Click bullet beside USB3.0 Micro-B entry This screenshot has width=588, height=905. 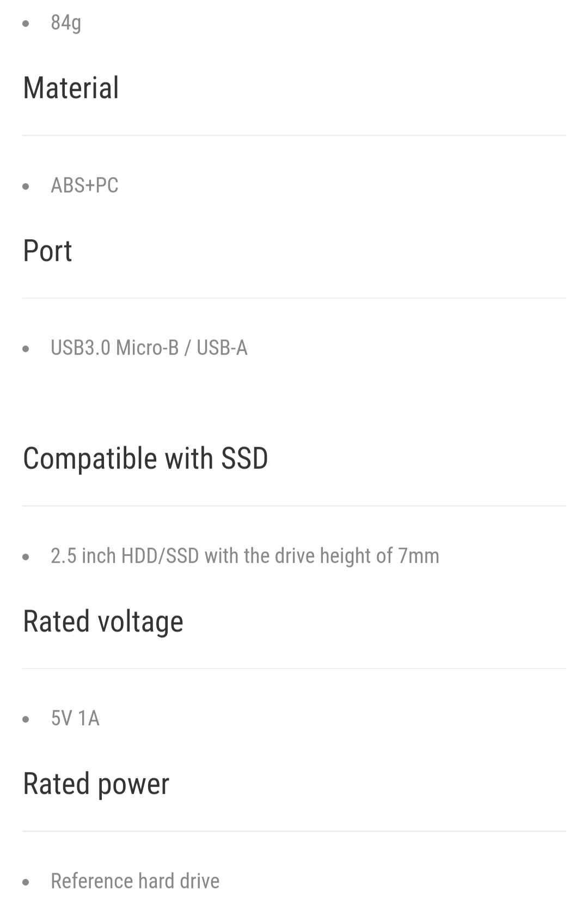pos(26,349)
